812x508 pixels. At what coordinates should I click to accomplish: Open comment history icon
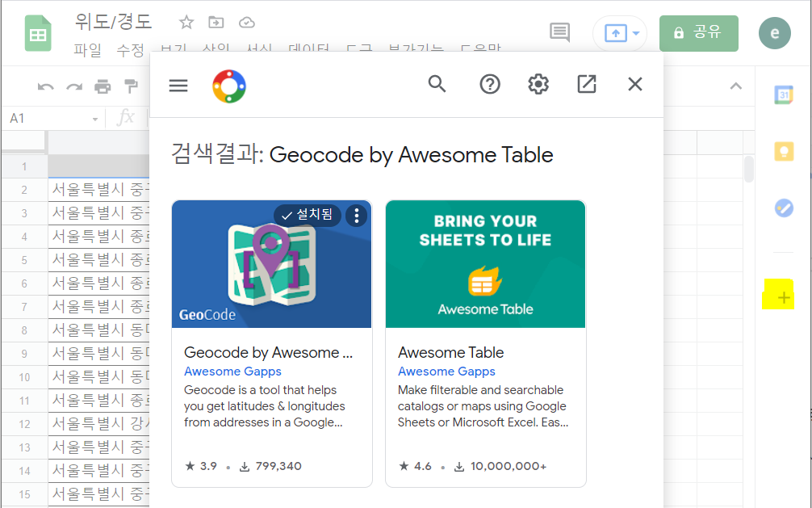[x=560, y=32]
